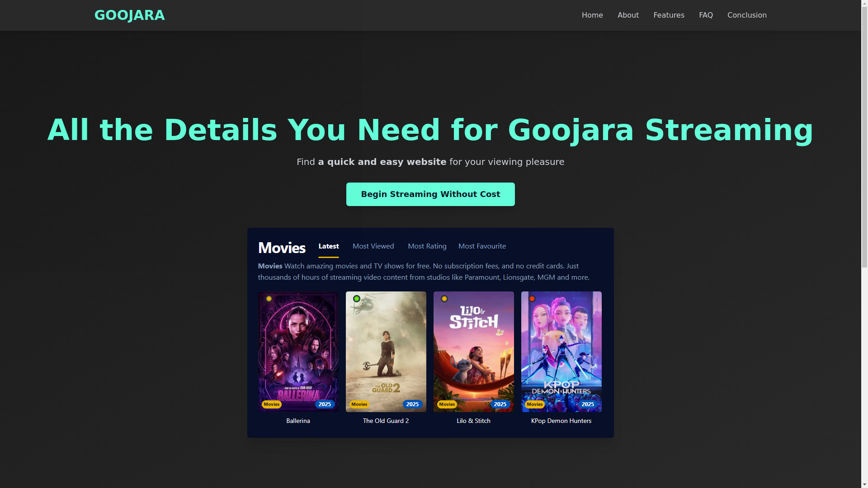The image size is (868, 488).
Task: Click the GOOJARA logo
Action: pos(129,15)
